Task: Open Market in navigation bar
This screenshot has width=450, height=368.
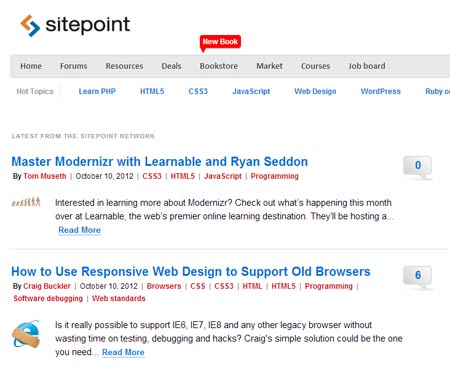Action: (x=269, y=66)
